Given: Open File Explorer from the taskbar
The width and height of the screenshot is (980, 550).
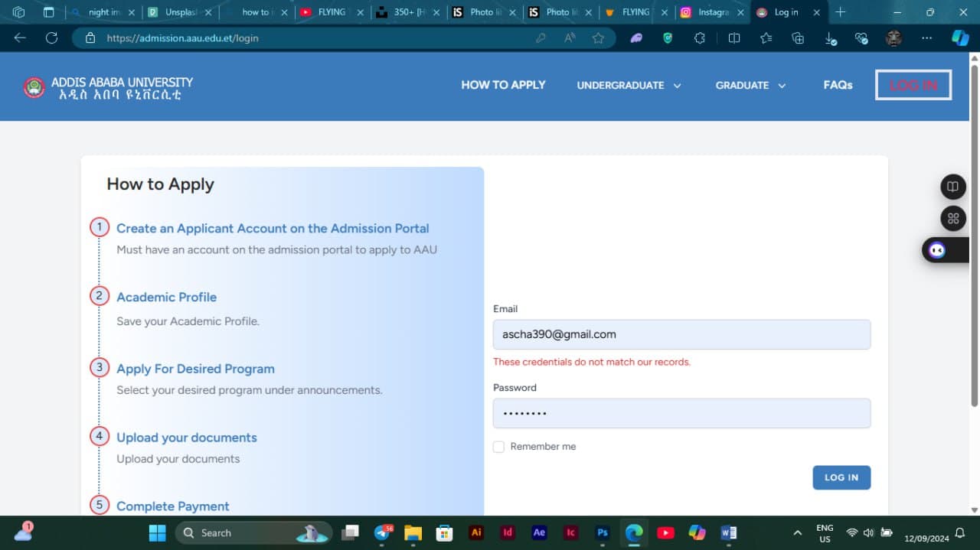Looking at the screenshot, I should click(413, 532).
